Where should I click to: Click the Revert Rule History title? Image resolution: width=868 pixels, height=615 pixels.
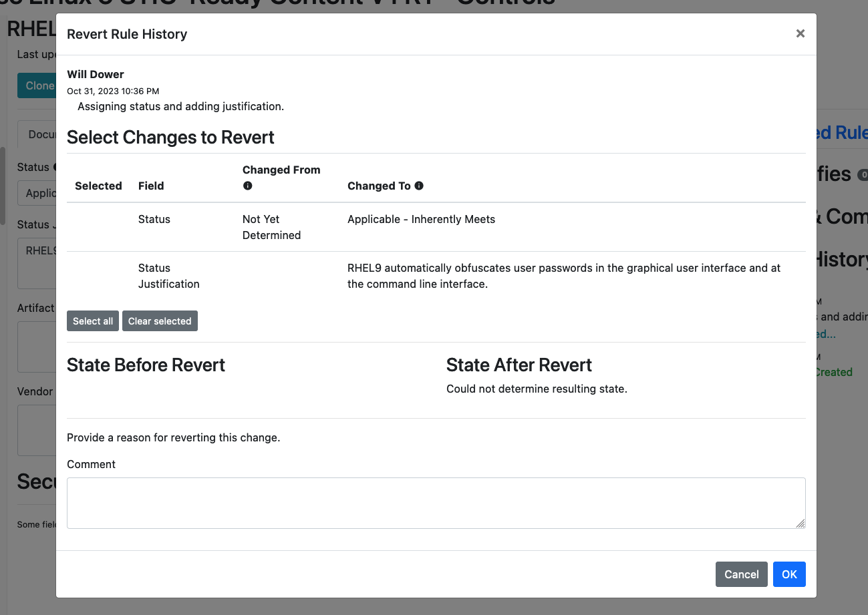127,34
